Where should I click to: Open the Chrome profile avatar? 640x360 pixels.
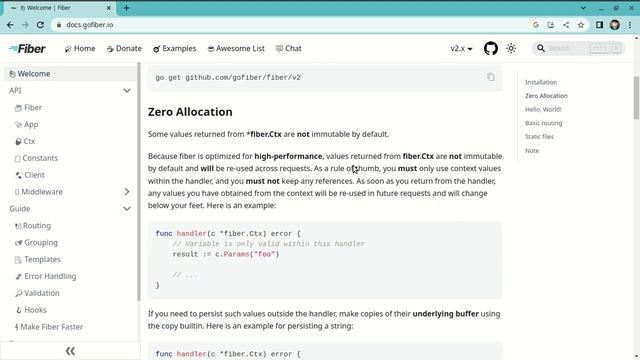coord(615,25)
